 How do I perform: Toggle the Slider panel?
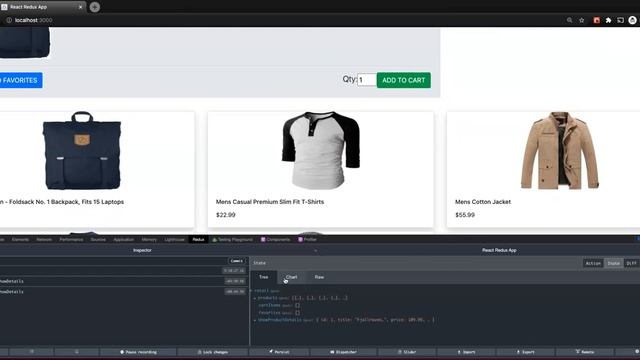407,352
